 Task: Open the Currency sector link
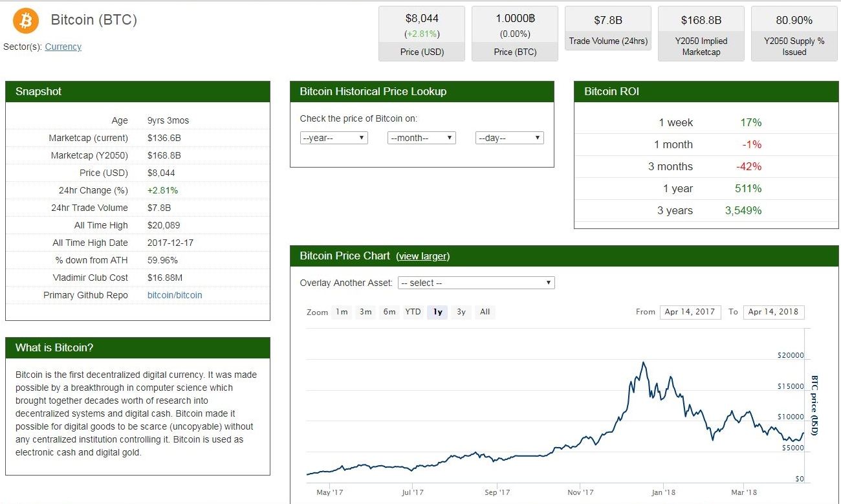tap(63, 47)
